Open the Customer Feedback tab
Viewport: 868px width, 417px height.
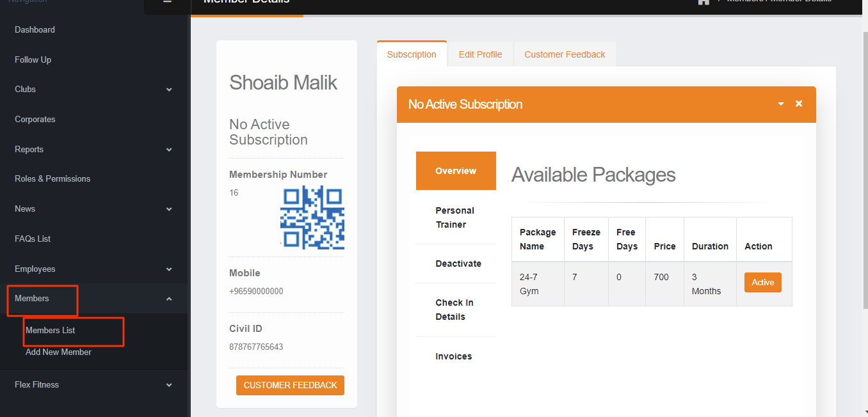coord(565,54)
